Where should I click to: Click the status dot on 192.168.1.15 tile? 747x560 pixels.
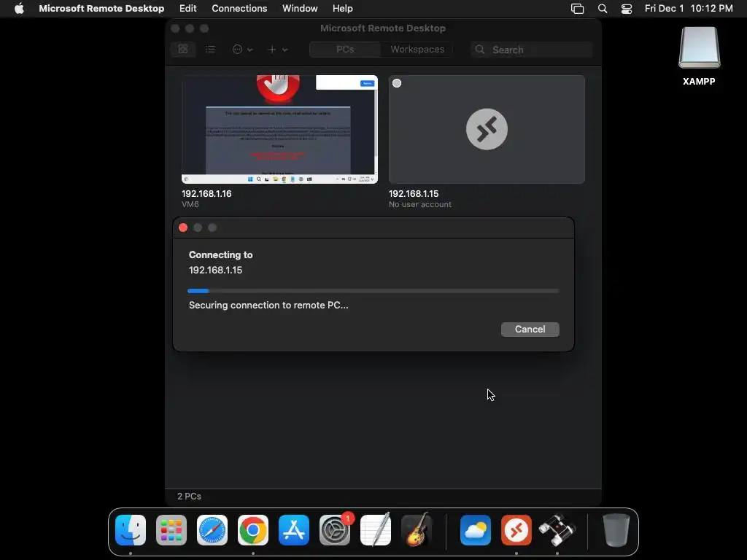pos(396,83)
